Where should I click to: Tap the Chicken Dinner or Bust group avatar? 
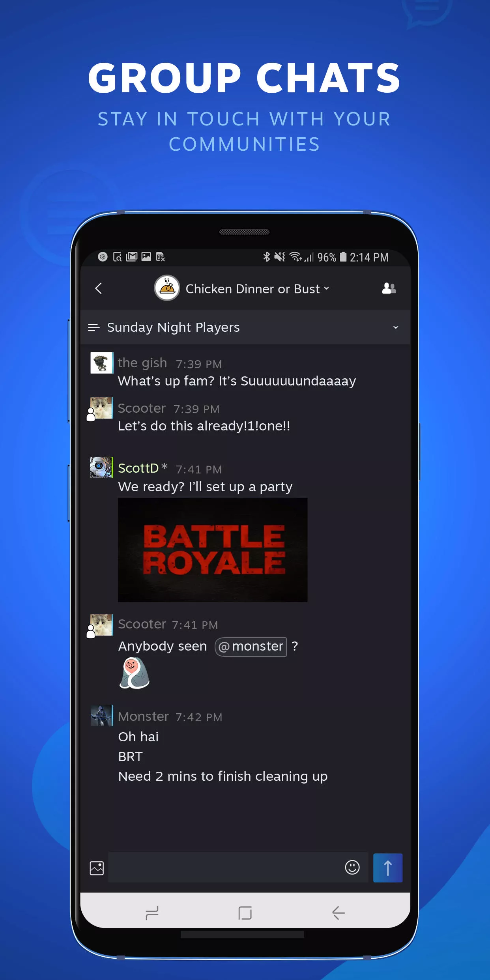pos(167,288)
